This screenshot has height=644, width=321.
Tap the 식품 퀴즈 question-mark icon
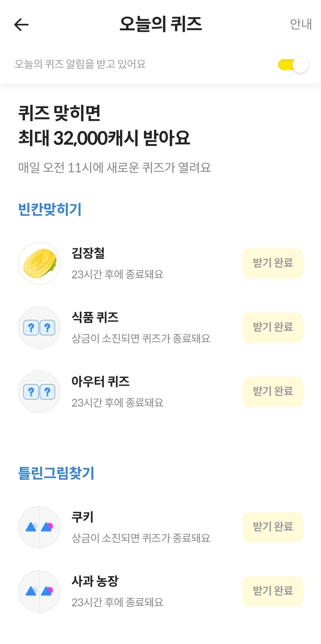pyautogui.click(x=39, y=328)
